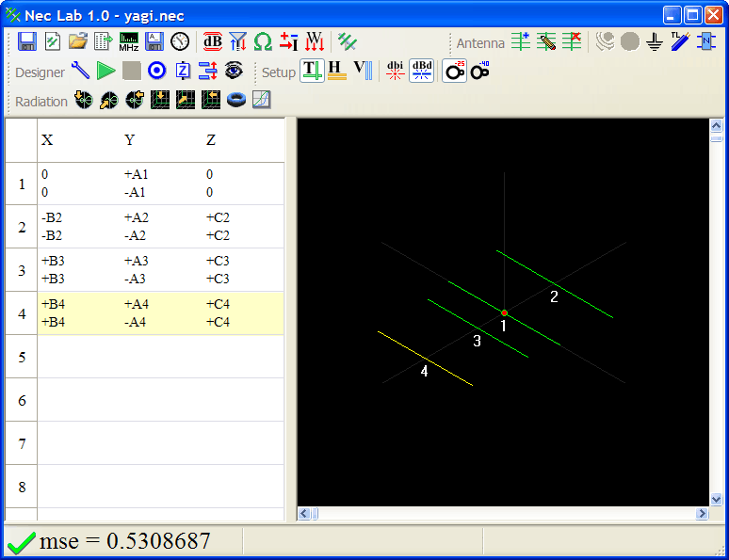Click +A4 cell in highlighted row 4
This screenshot has width=729, height=560.
point(137,304)
